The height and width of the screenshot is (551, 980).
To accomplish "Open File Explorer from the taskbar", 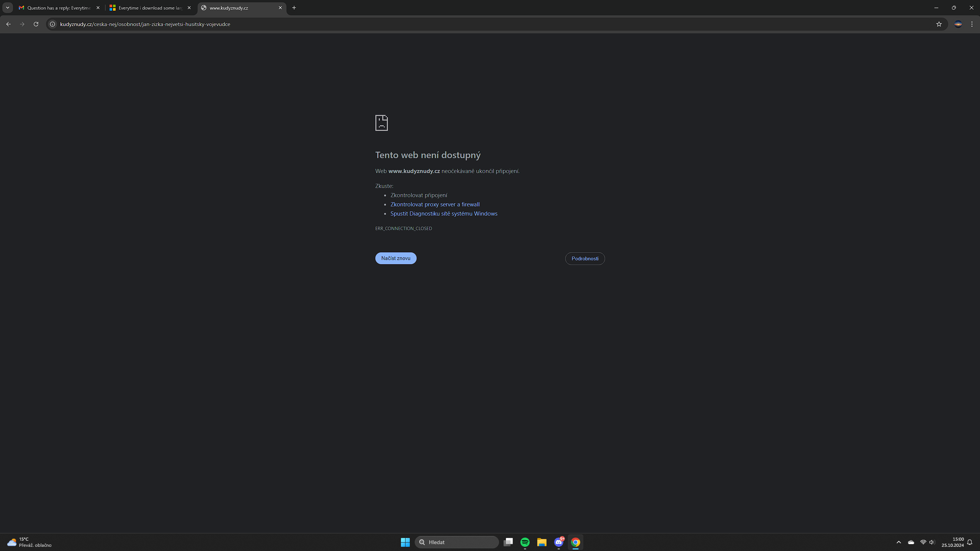I will coord(542,542).
